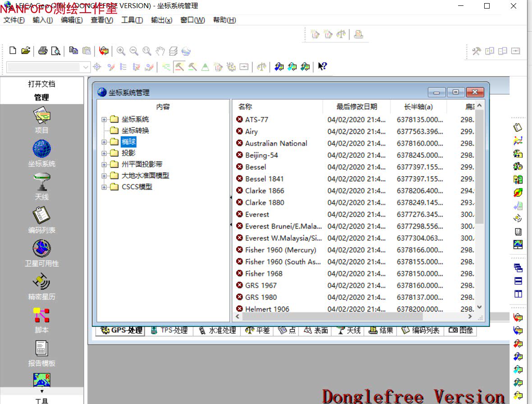
Task: Click the down arrow below sidebar icons
Action: tap(42, 391)
